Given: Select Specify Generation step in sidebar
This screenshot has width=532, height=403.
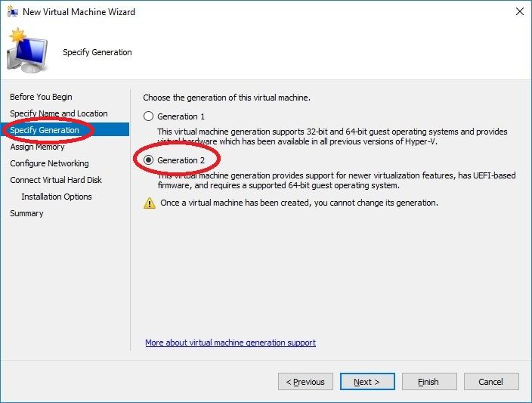Looking at the screenshot, I should pyautogui.click(x=45, y=130).
